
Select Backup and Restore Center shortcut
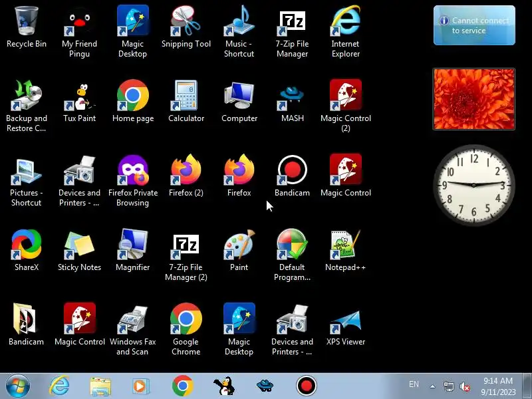tap(27, 106)
